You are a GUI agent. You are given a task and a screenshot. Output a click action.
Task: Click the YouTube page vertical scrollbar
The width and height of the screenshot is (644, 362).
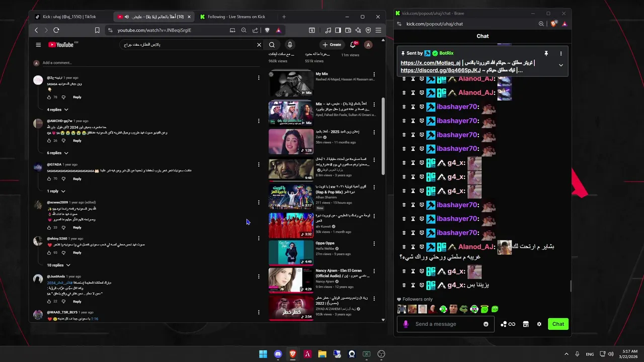[383, 136]
